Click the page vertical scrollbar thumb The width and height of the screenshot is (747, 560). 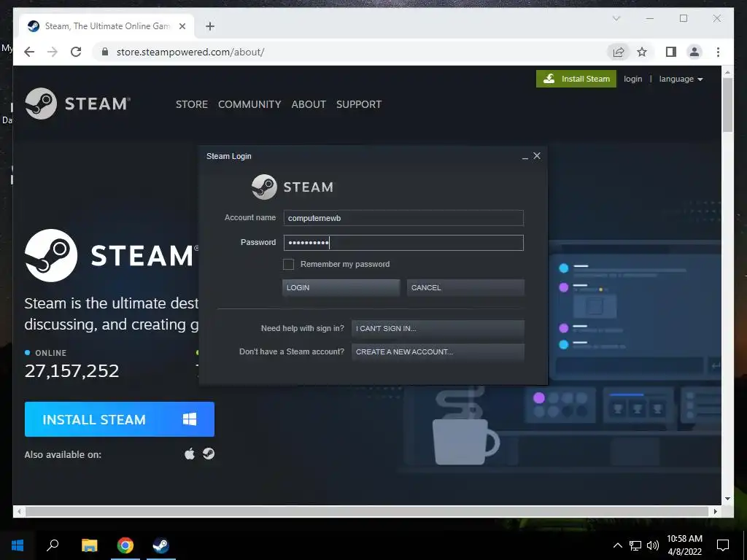pos(727,104)
